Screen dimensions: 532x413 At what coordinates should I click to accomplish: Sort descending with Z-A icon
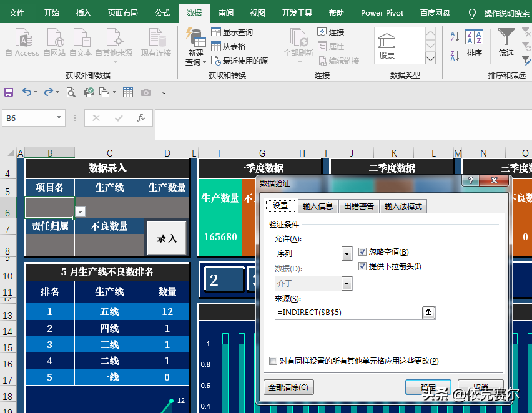coord(455,56)
